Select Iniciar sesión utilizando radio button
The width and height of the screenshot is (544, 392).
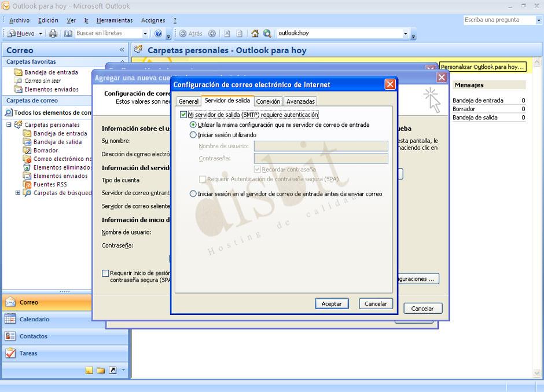(x=193, y=135)
